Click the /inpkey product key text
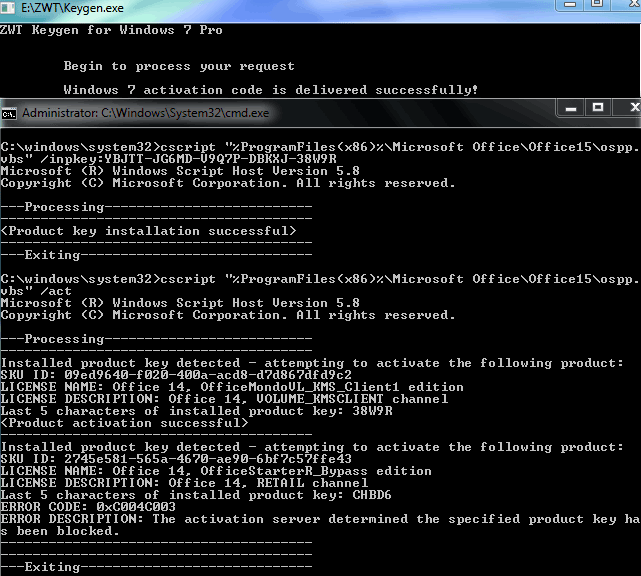The width and height of the screenshot is (641, 576). (221, 159)
